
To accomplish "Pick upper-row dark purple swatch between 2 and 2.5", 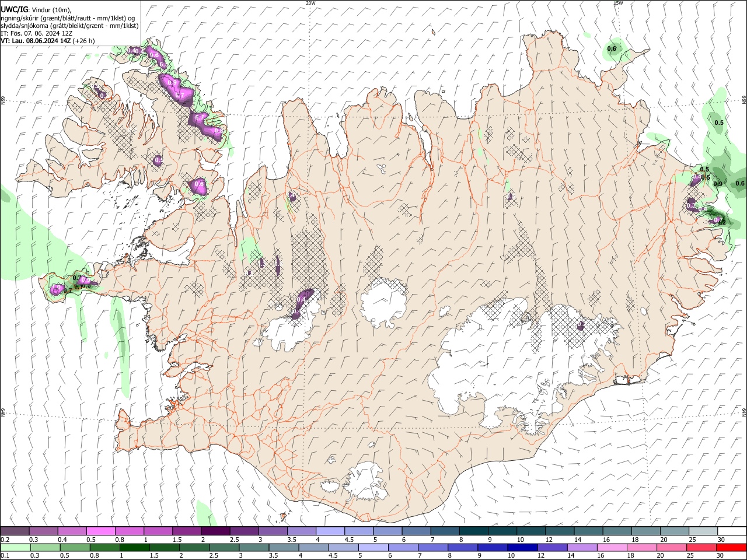I will point(215,531).
